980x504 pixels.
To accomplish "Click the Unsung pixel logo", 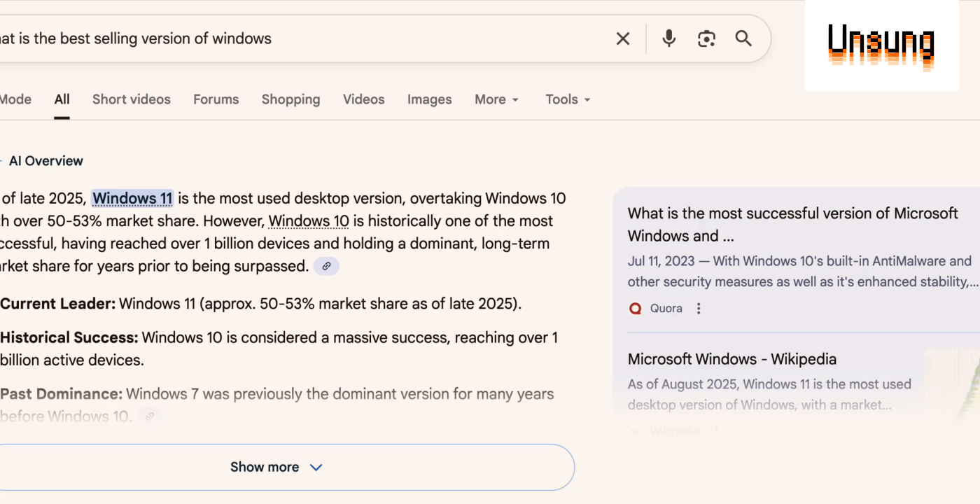I will 881,46.
